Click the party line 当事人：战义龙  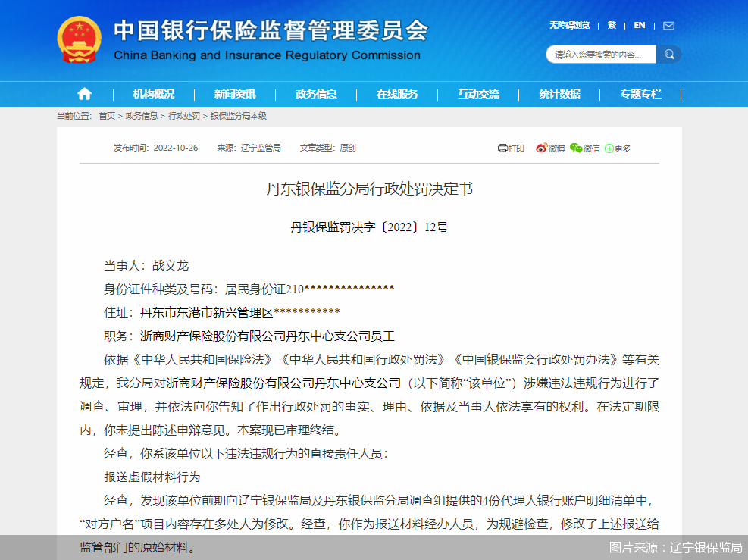click(146, 266)
